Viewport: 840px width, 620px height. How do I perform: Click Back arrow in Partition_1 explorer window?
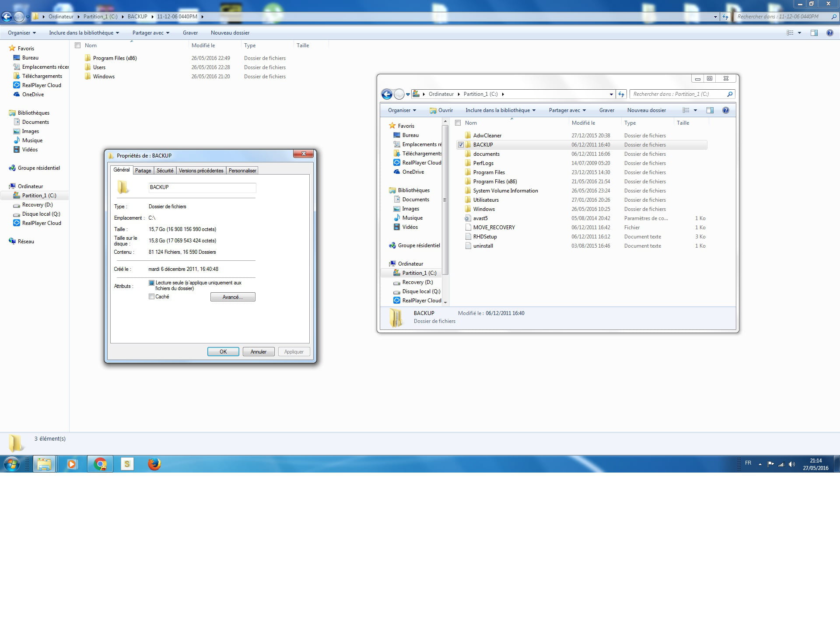coord(387,94)
